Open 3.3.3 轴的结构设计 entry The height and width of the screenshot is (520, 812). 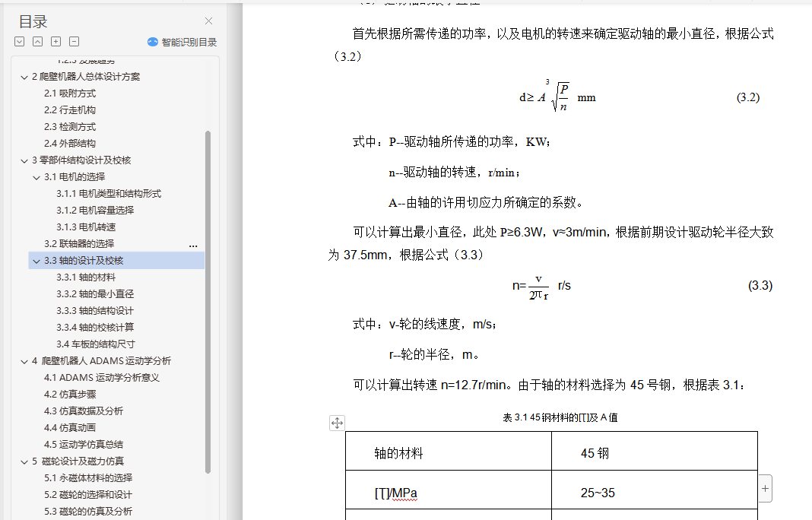tap(95, 311)
